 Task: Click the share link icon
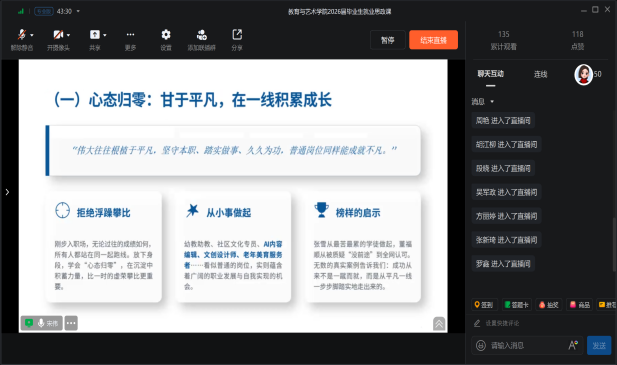[x=237, y=35]
